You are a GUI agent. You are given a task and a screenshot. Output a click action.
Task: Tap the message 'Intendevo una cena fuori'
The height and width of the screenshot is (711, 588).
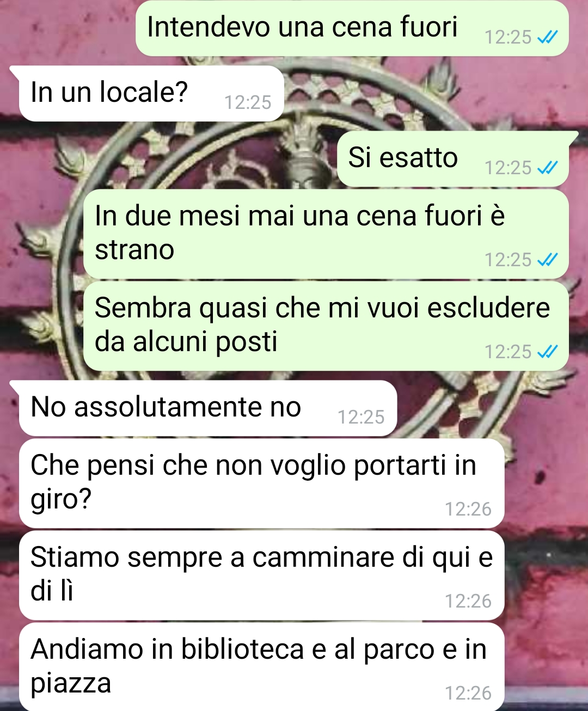click(352, 28)
